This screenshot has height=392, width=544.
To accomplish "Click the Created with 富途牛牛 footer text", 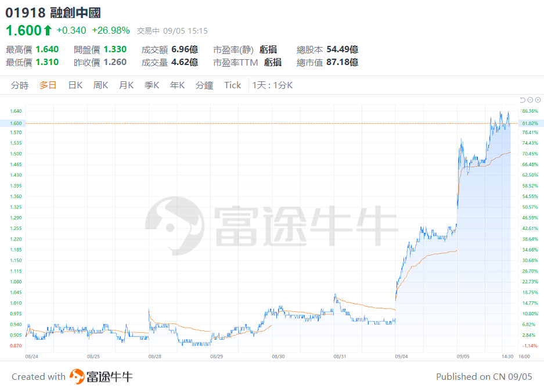I will click(72, 377).
